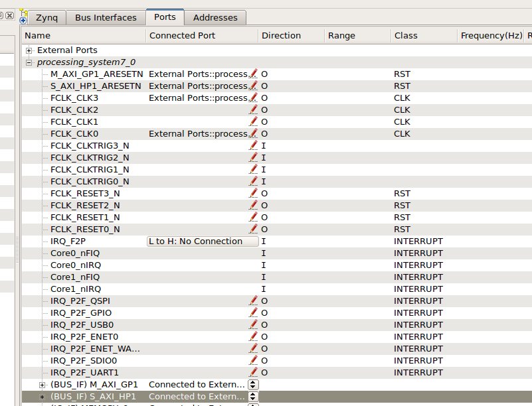This screenshot has width=532, height=406.
Task: Click the pencil icon for IRQ_P2F_UART1
Action: (x=253, y=372)
